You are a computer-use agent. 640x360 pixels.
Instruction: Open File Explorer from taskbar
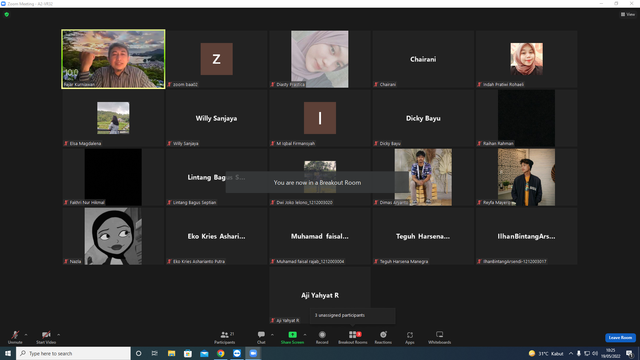click(x=171, y=353)
